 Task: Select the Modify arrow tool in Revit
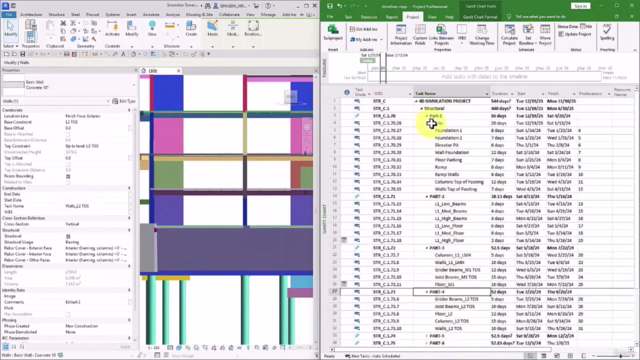point(11,29)
